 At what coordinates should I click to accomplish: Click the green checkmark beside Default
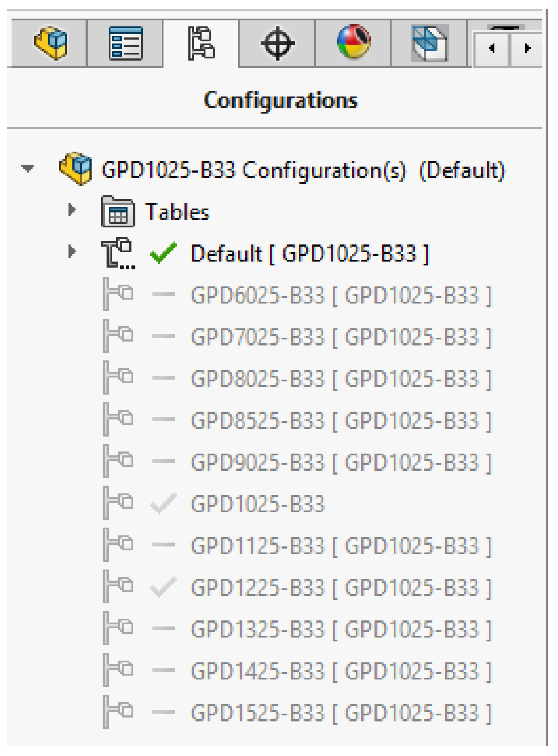(163, 253)
